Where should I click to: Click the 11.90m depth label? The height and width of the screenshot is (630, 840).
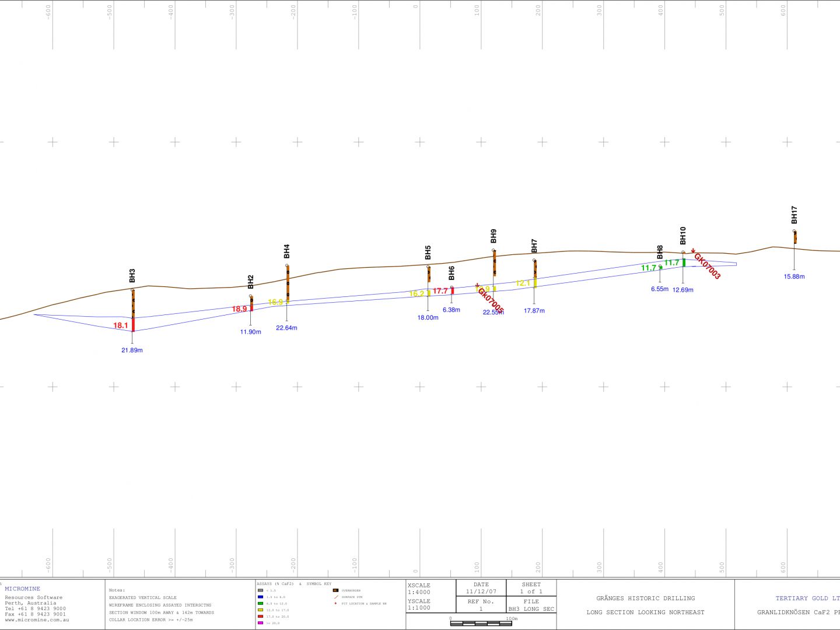point(251,332)
